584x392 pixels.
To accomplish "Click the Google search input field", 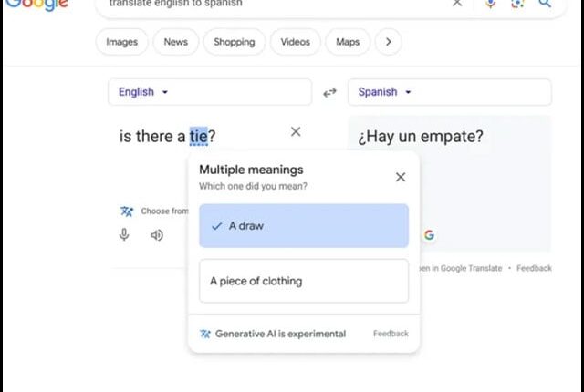I will 274,4.
